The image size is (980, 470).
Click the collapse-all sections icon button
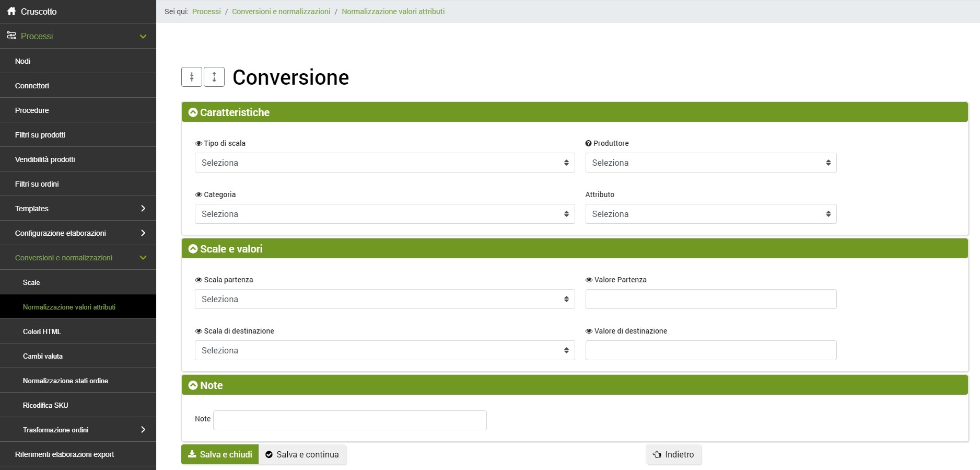(192, 77)
